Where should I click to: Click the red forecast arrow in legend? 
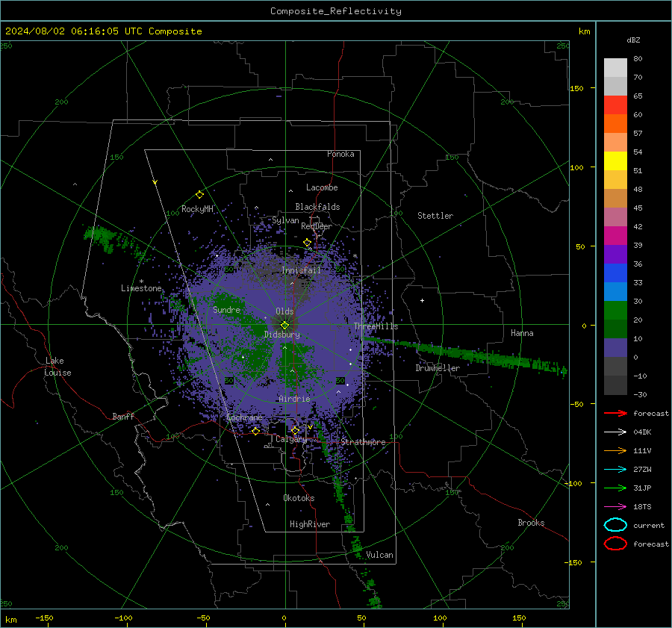[615, 413]
